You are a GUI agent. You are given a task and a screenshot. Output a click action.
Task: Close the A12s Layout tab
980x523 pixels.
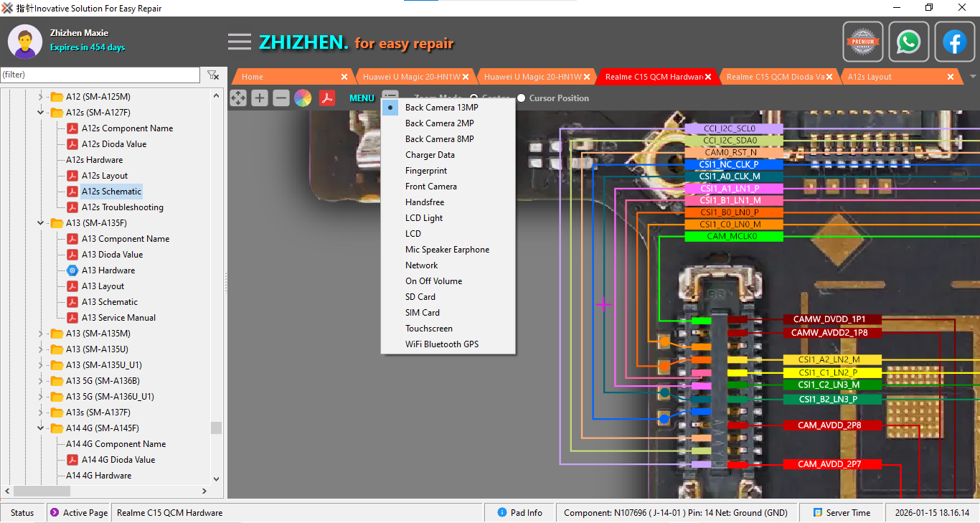coord(951,77)
